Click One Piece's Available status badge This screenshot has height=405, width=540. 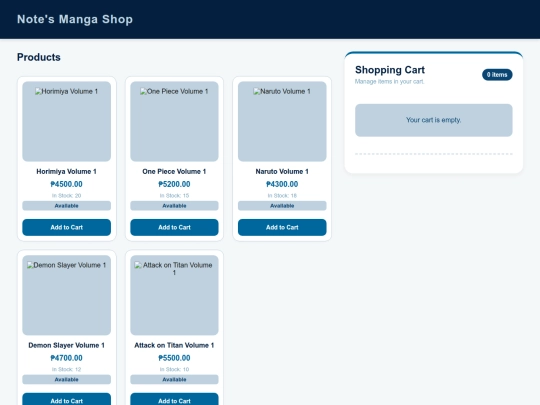(174, 206)
